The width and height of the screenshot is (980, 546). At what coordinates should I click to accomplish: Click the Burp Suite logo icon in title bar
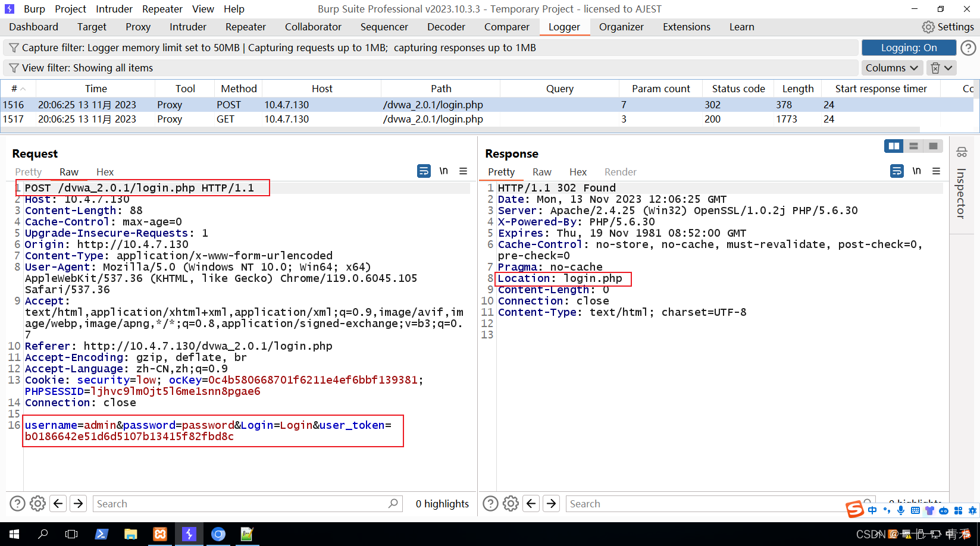pyautogui.click(x=9, y=9)
